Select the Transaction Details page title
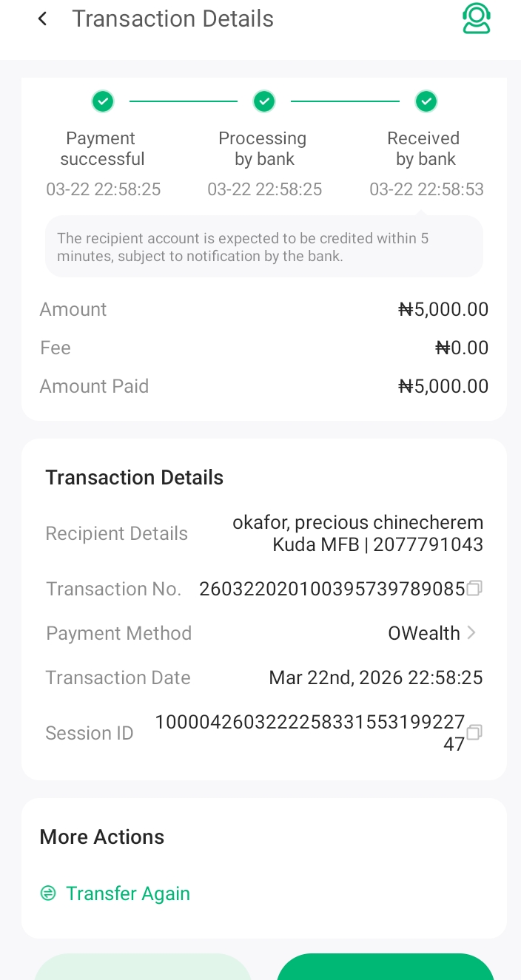Image resolution: width=521 pixels, height=980 pixels. click(x=172, y=19)
